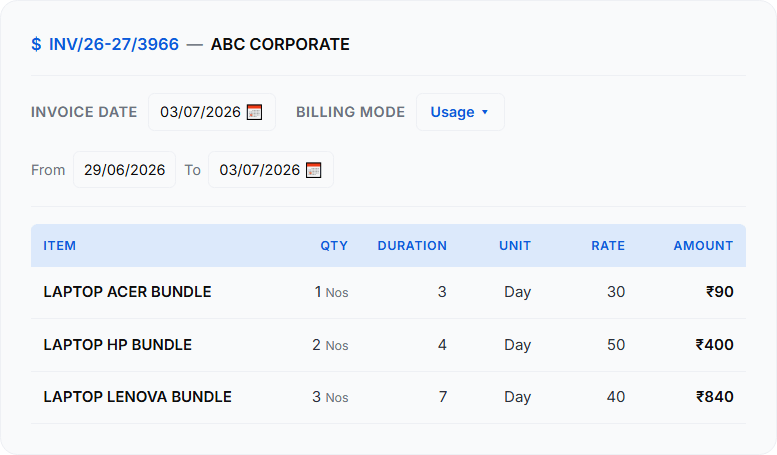The image size is (777, 455).
Task: Open the To date calendar picker icon
Action: tap(313, 170)
